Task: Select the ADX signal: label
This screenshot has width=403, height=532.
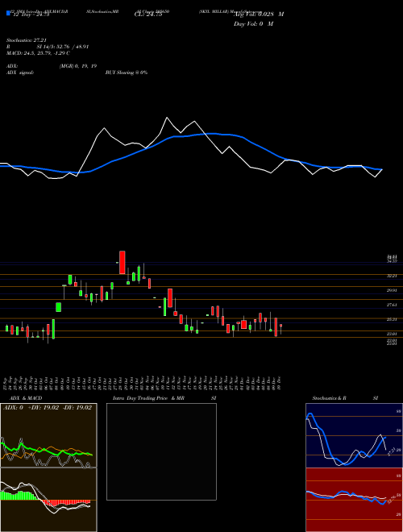Action: pyautogui.click(x=20, y=73)
